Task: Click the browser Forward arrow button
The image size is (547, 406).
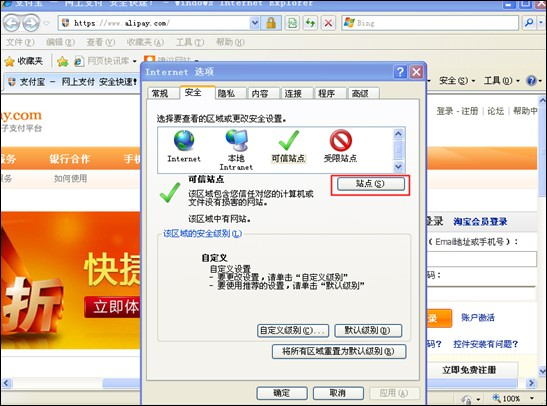Action: 31,23
